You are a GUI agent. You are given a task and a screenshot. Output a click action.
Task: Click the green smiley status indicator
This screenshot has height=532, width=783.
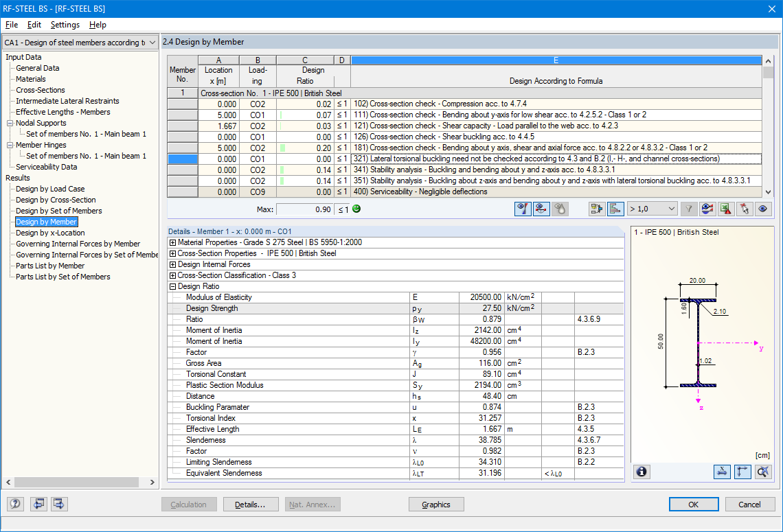(356, 209)
